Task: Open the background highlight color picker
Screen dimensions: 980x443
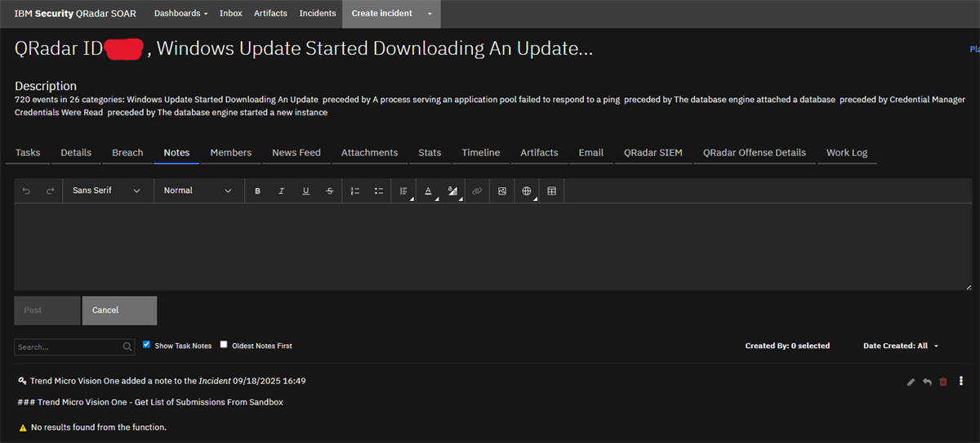Action: tap(453, 190)
